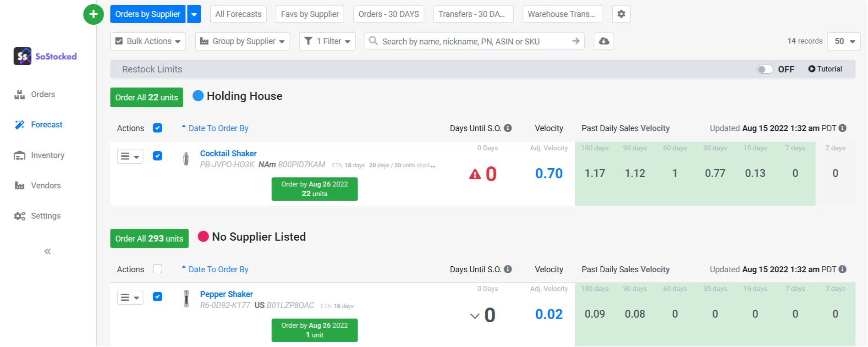Click the Pepper Shaker product thumbnail

pyautogui.click(x=186, y=298)
